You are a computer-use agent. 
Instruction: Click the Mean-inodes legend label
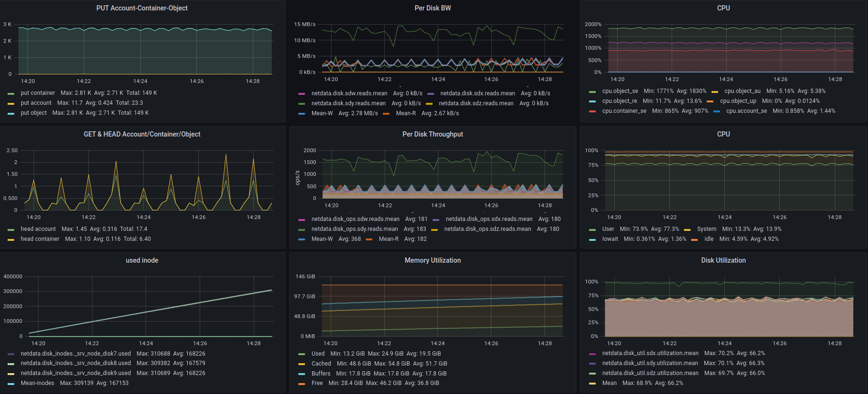37,383
